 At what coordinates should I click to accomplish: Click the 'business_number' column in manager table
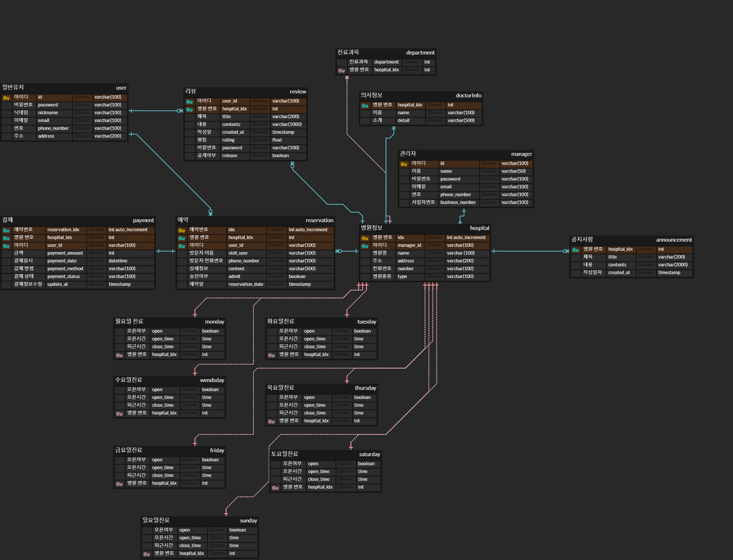coord(459,202)
